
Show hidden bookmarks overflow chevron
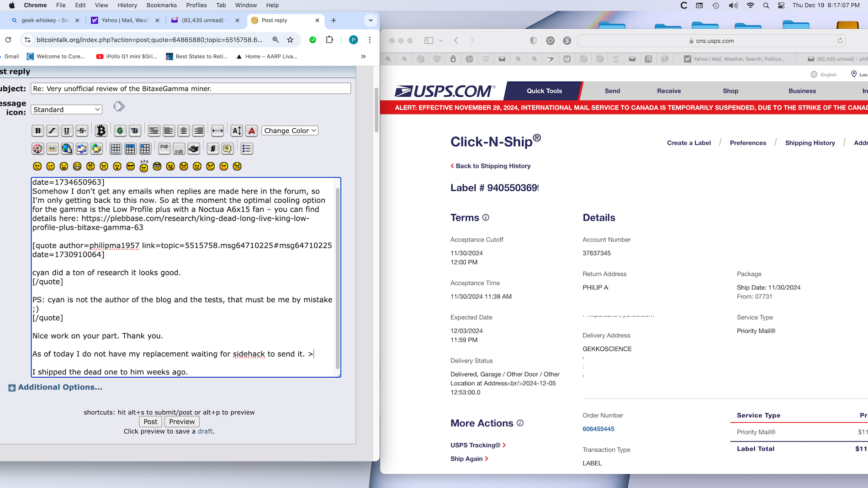(363, 57)
